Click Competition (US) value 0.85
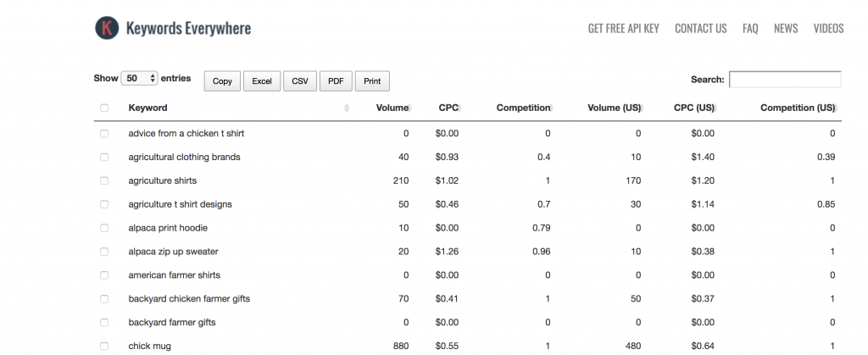The height and width of the screenshot is (355, 868). pyautogui.click(x=826, y=204)
